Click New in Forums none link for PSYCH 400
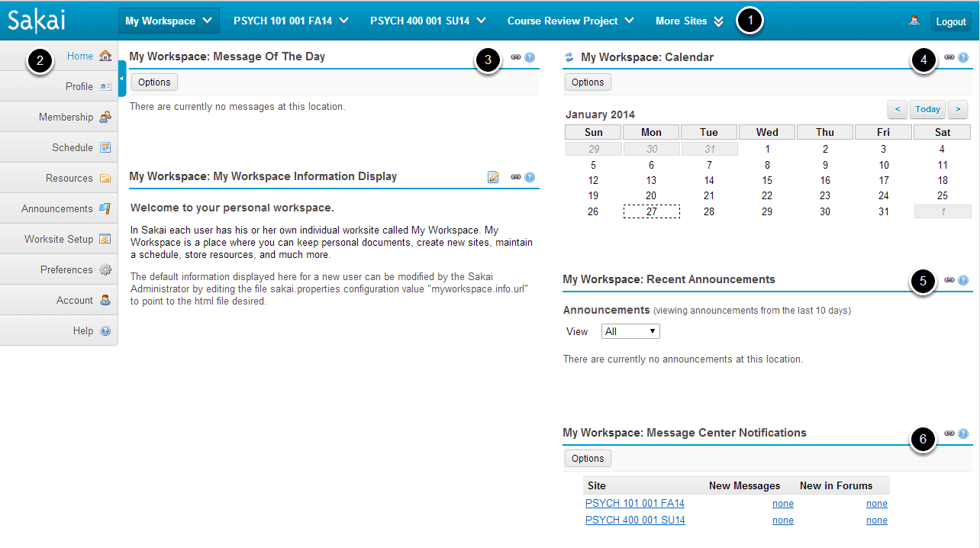 pos(877,521)
